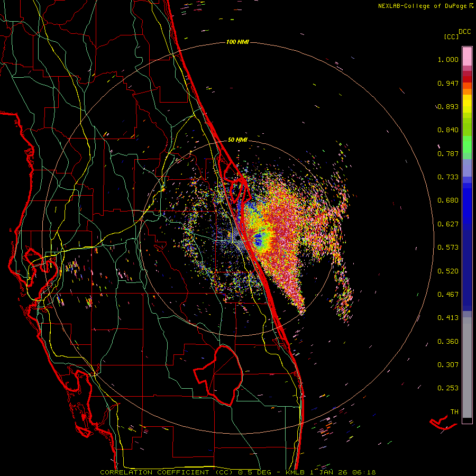Click the [CC] units label

(x=451, y=36)
